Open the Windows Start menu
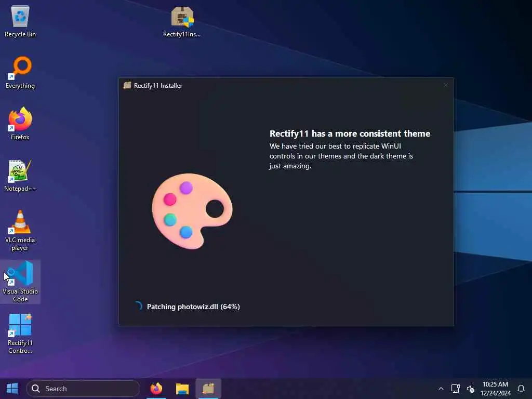Viewport: 532px width, 399px height. [x=12, y=389]
